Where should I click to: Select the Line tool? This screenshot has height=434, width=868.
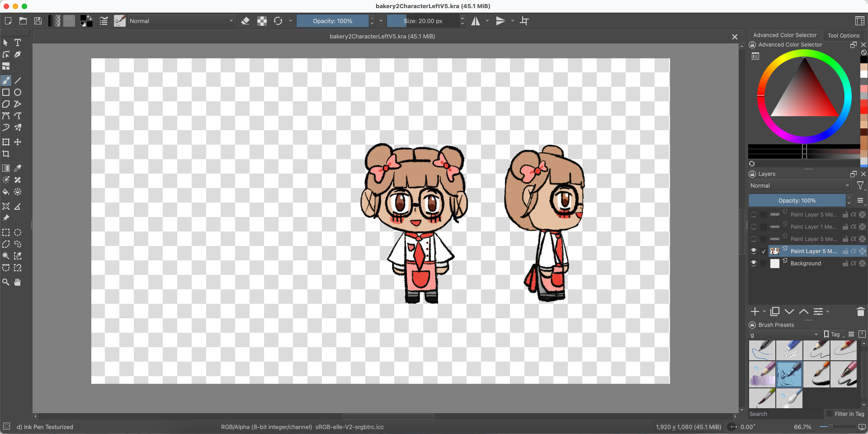tap(18, 80)
